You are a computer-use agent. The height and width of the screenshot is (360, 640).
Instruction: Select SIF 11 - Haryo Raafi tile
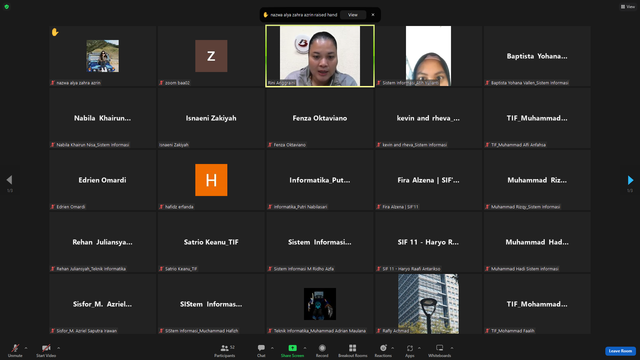click(x=428, y=242)
